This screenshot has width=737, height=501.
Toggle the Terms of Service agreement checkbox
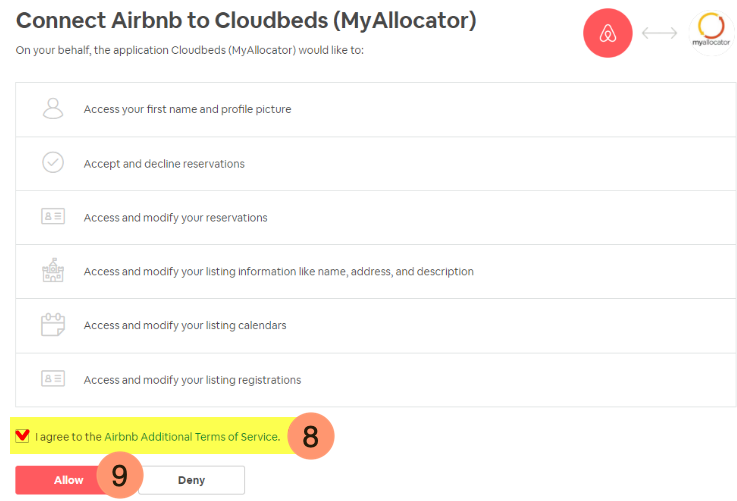click(x=23, y=436)
